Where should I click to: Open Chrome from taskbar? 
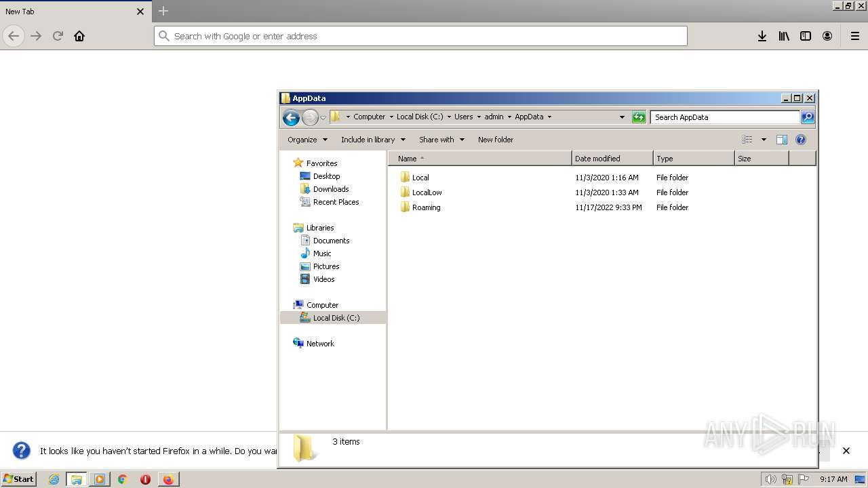(123, 479)
